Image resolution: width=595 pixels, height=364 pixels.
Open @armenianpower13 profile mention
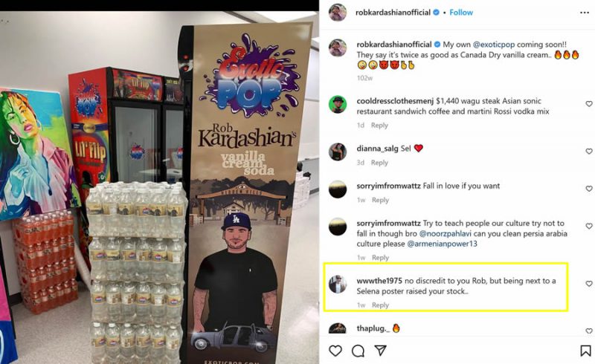click(x=442, y=244)
